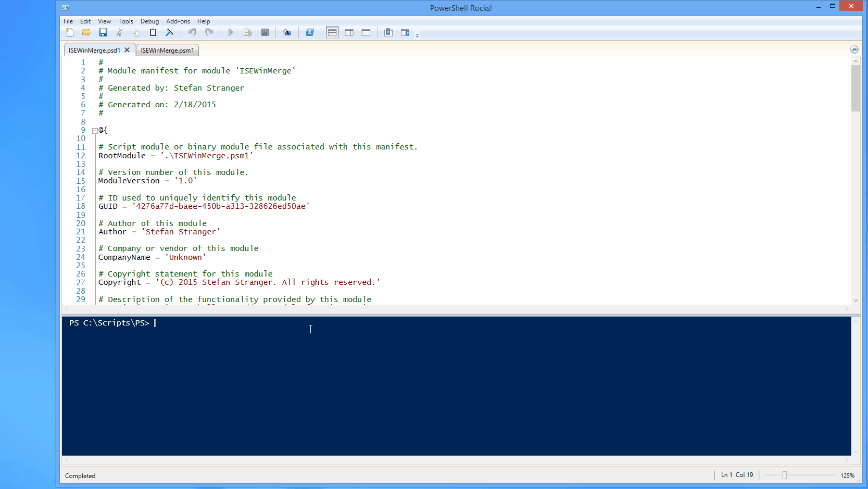Cut selection using the scissors icon
Image resolution: width=868 pixels, height=489 pixels.
tap(120, 32)
